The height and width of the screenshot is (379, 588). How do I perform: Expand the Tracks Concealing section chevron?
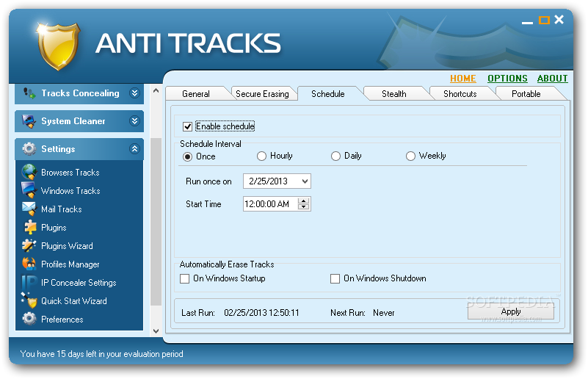click(x=134, y=93)
